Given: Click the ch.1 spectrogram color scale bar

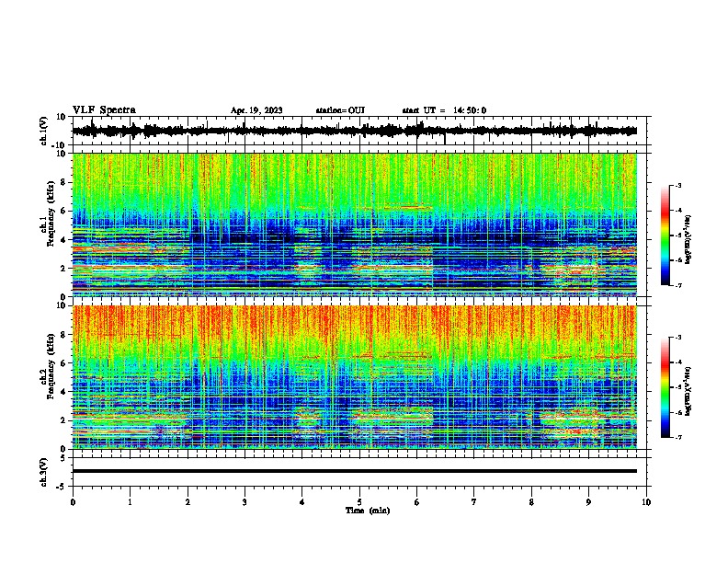Looking at the screenshot, I should point(665,236).
